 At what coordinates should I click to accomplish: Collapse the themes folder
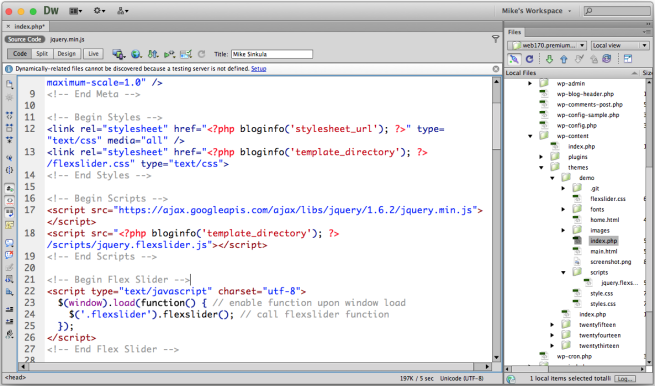point(541,168)
